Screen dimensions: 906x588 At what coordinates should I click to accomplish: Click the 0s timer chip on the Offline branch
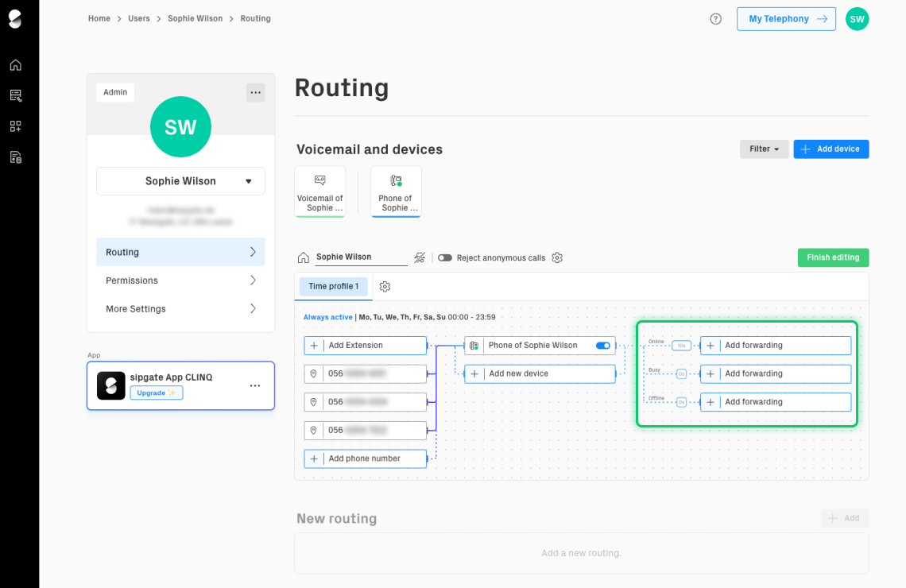coord(681,402)
